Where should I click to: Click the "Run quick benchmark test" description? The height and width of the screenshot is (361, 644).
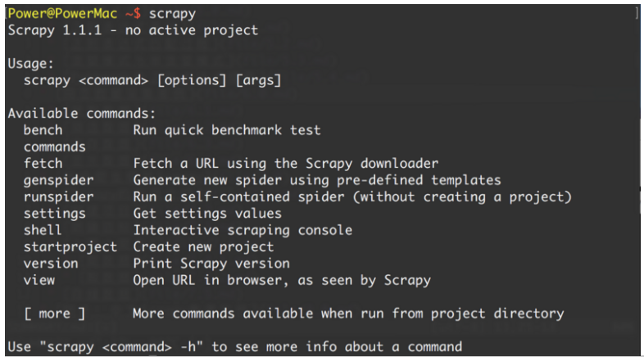click(227, 130)
